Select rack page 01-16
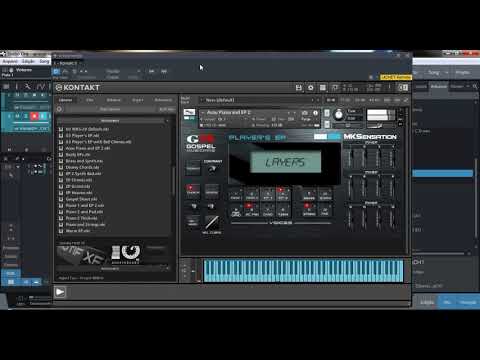The width and height of the screenshot is (480, 360). tap(331, 100)
